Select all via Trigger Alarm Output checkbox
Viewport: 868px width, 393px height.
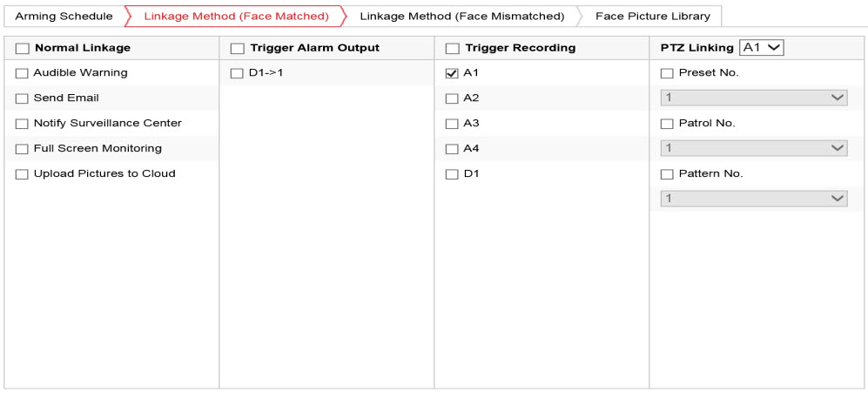coord(237,49)
